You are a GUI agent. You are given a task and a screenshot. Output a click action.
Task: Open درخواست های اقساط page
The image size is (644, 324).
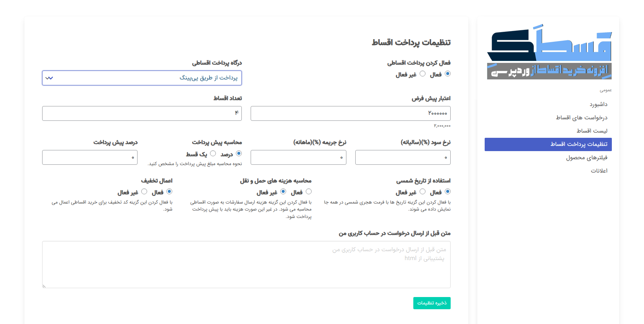pos(582,118)
